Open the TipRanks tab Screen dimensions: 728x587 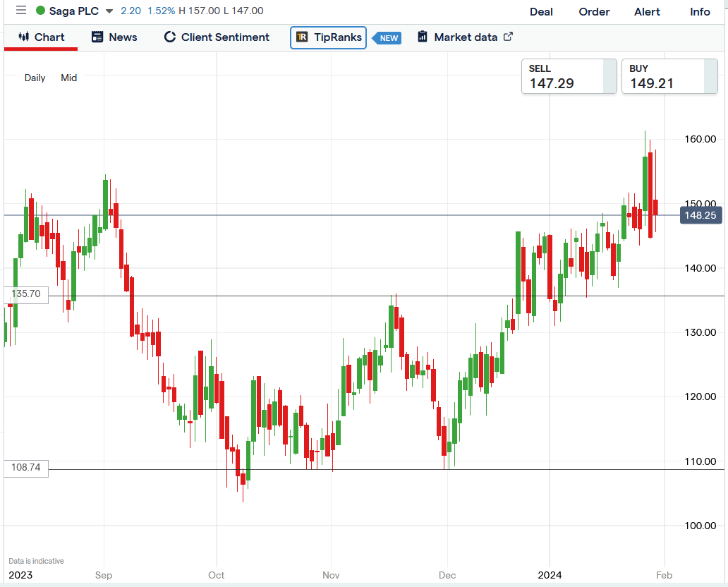328,37
